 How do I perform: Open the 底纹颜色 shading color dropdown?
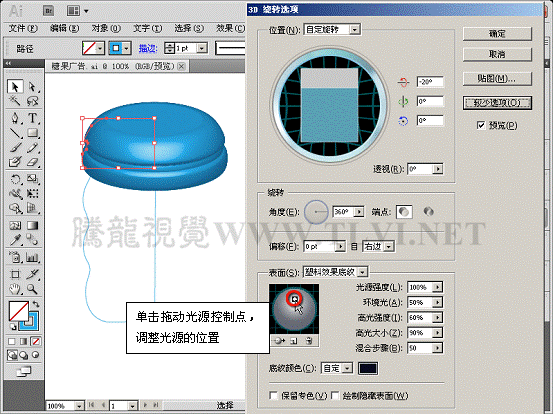[347, 369]
